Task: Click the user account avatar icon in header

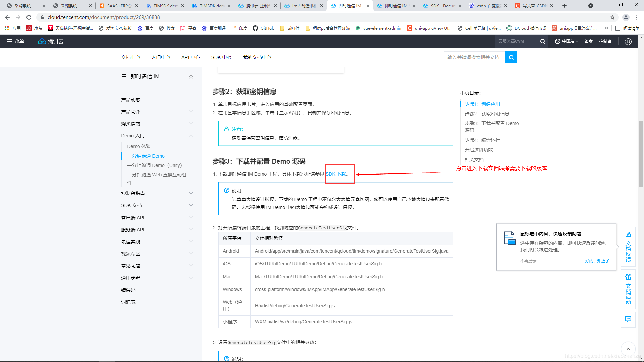Action: (x=628, y=41)
